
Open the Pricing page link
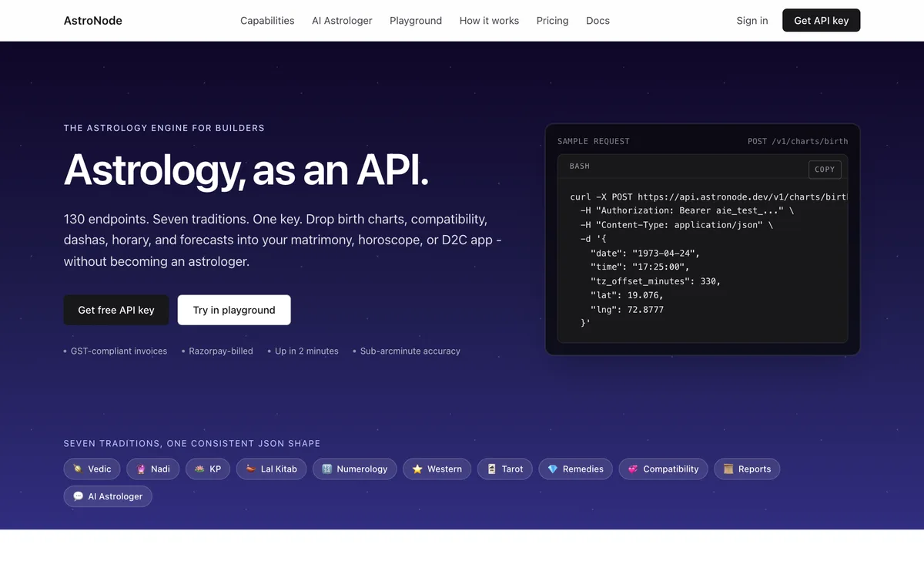coord(552,21)
